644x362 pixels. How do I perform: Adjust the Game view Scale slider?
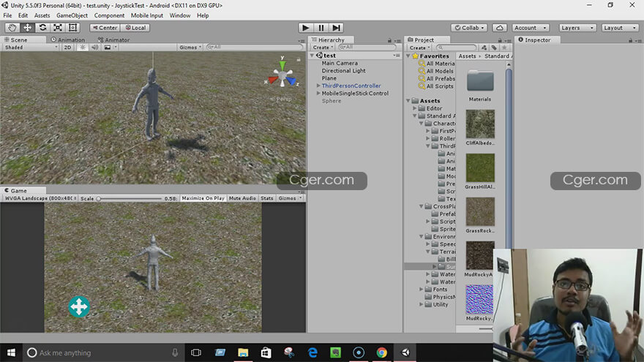(x=130, y=199)
